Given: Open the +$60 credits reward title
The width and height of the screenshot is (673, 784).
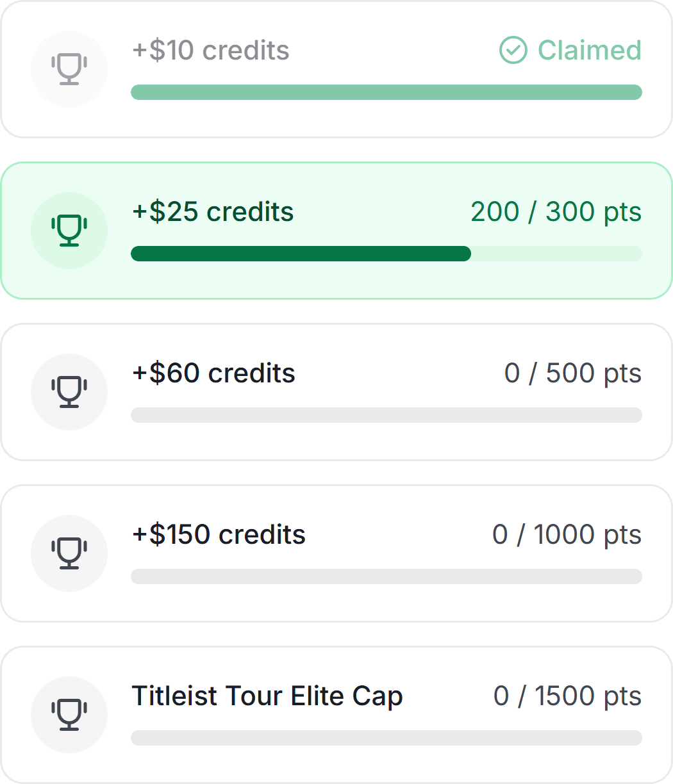Looking at the screenshot, I should pos(213,373).
